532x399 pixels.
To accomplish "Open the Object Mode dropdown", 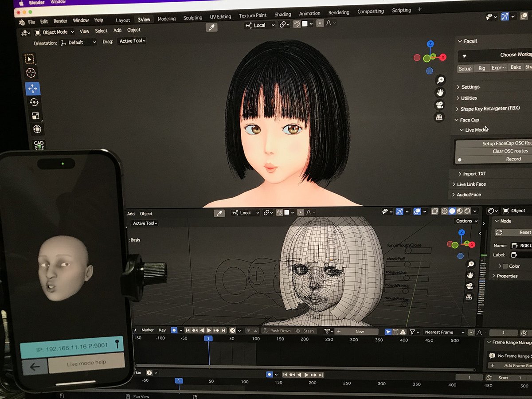I will point(54,32).
